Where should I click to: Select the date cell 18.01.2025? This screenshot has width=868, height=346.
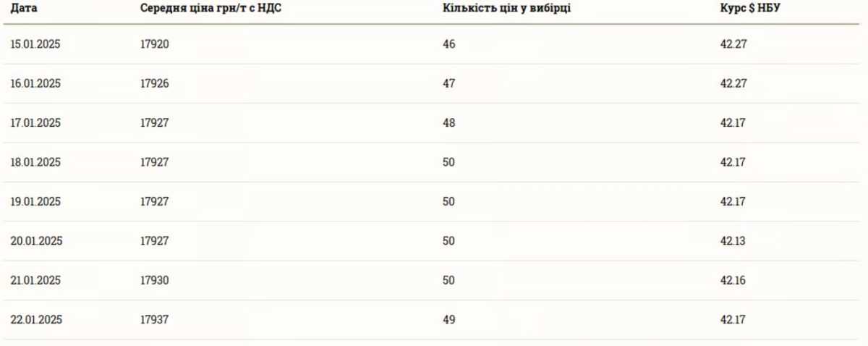35,162
